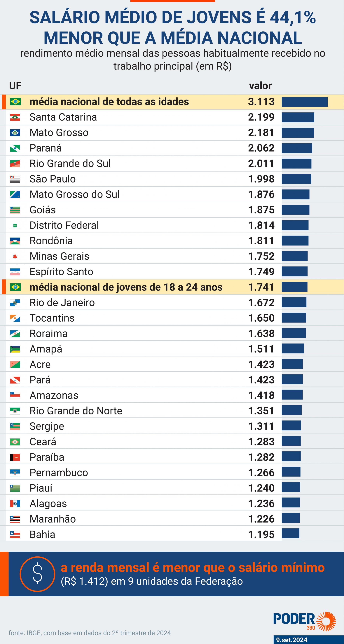Click the Distrito Federal label
The image size is (344, 644).
click(x=64, y=226)
